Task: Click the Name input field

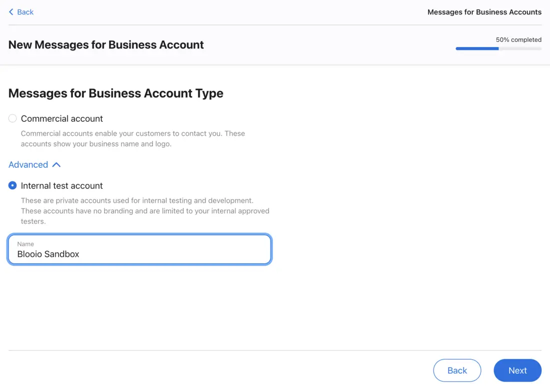Action: (x=139, y=249)
